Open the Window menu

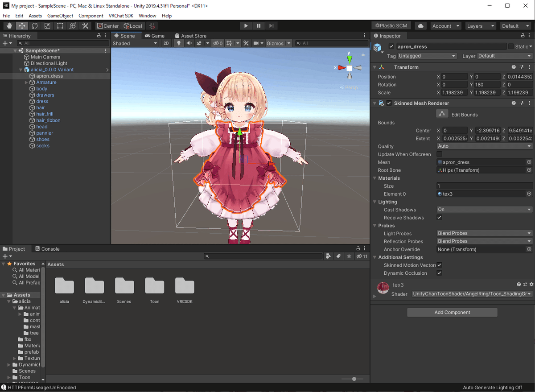coord(148,16)
